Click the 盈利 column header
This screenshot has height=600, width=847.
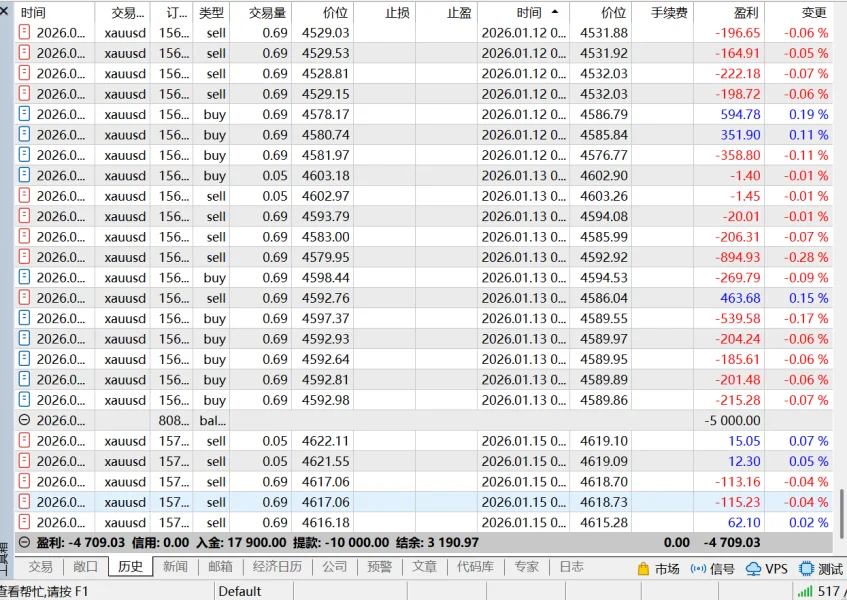pos(729,12)
